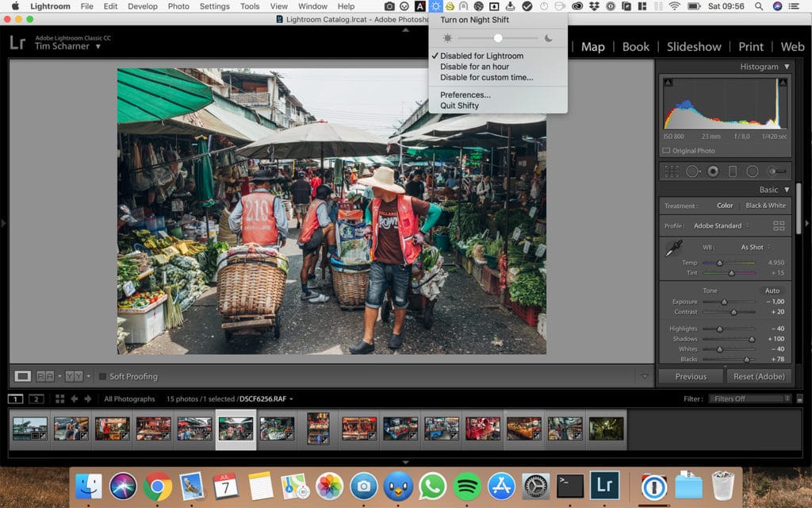Pick the White Balance Selector eyedropper
Viewport: 812px width, 508px height.
click(674, 248)
